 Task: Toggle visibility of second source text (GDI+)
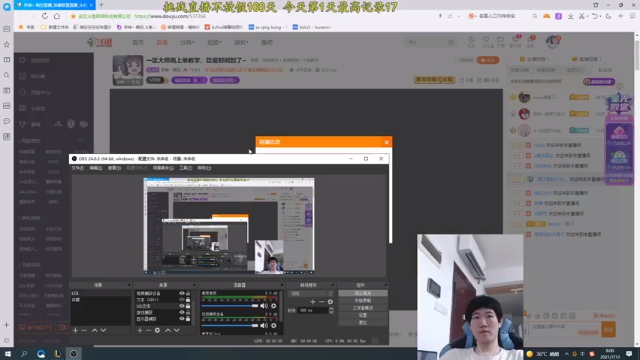182,300
